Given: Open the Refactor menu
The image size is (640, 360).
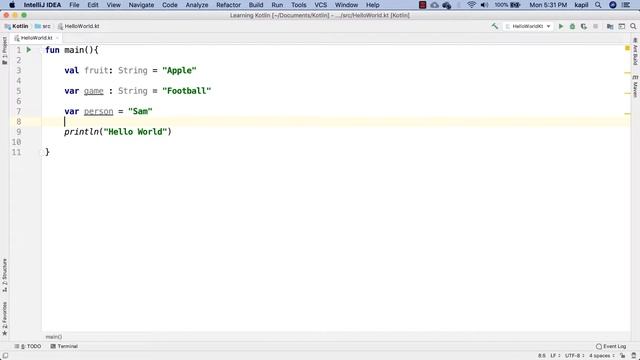Looking at the screenshot, I should point(228,5).
